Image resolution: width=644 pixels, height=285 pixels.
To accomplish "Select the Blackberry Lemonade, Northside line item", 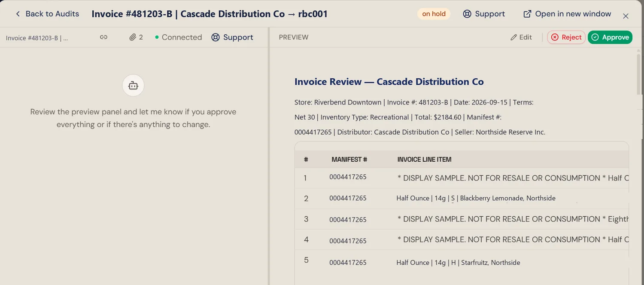I will click(476, 198).
